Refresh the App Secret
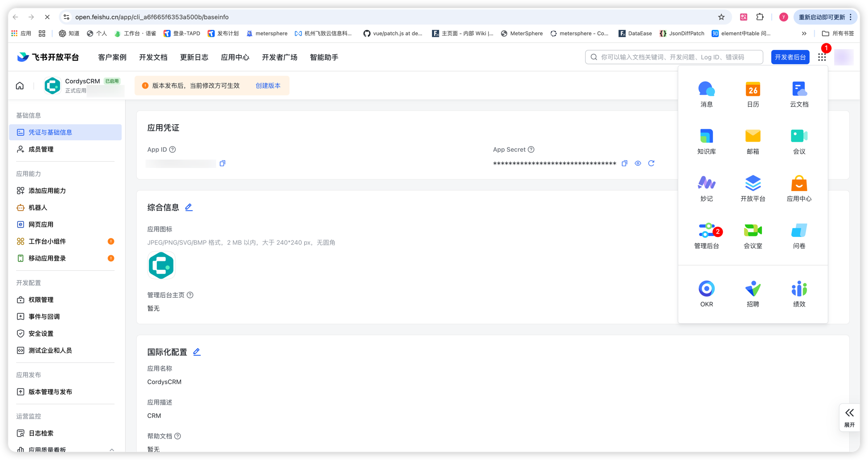The image size is (868, 460). pos(651,163)
